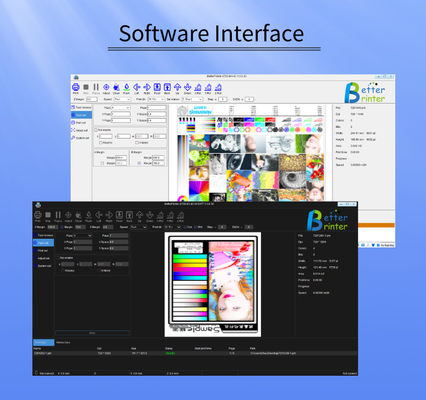Open the Speed dropdown in the light window
This screenshot has height=400, width=426.
122,99
